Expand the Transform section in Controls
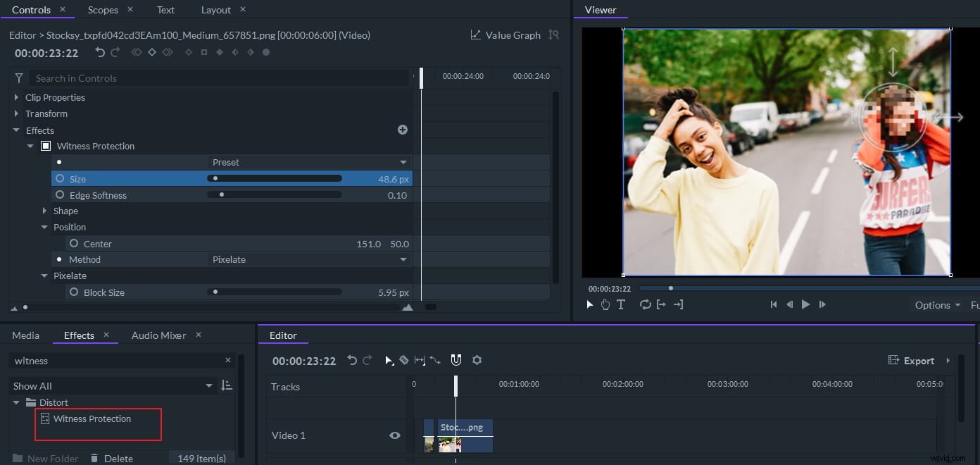 pos(16,113)
